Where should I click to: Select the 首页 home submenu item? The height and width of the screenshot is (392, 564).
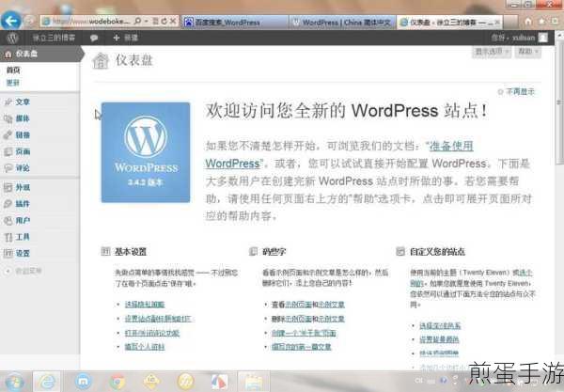point(13,71)
